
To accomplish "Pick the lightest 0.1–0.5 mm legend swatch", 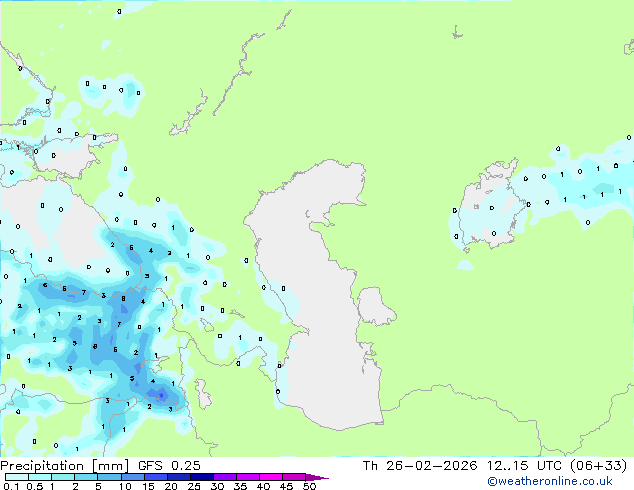I will [x=17, y=477].
